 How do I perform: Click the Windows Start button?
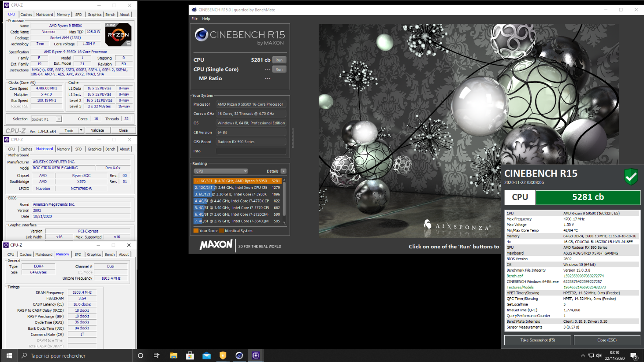[x=9, y=355]
